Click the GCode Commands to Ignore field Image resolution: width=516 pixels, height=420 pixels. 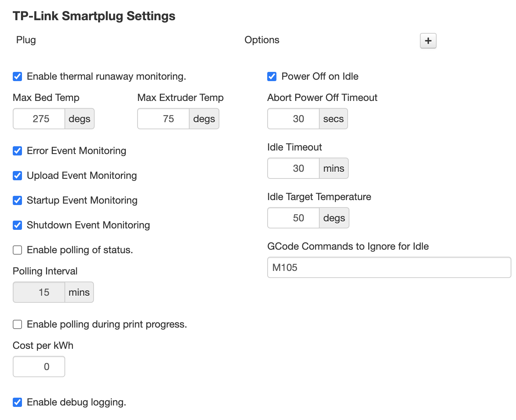(388, 267)
